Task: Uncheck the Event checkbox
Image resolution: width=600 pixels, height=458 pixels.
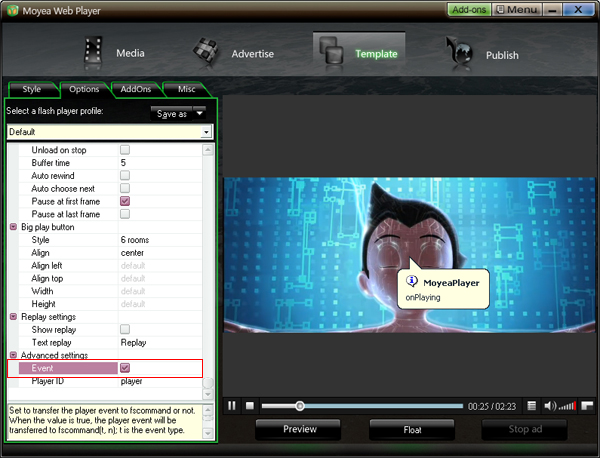Action: tap(125, 368)
